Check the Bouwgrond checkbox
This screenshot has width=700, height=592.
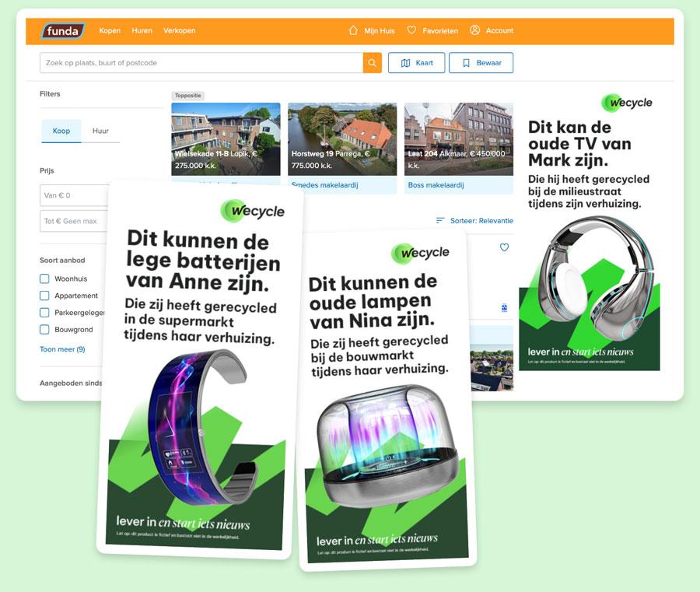(x=44, y=330)
